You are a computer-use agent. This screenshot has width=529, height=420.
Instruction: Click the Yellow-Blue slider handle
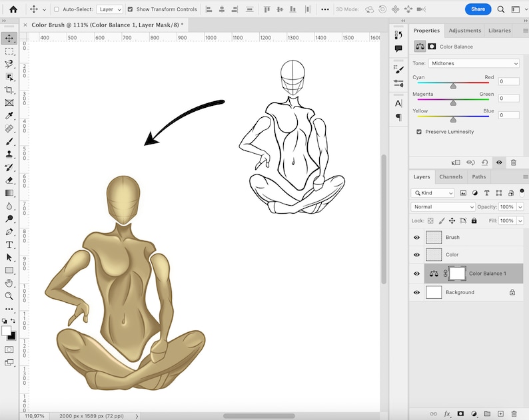[x=453, y=120]
